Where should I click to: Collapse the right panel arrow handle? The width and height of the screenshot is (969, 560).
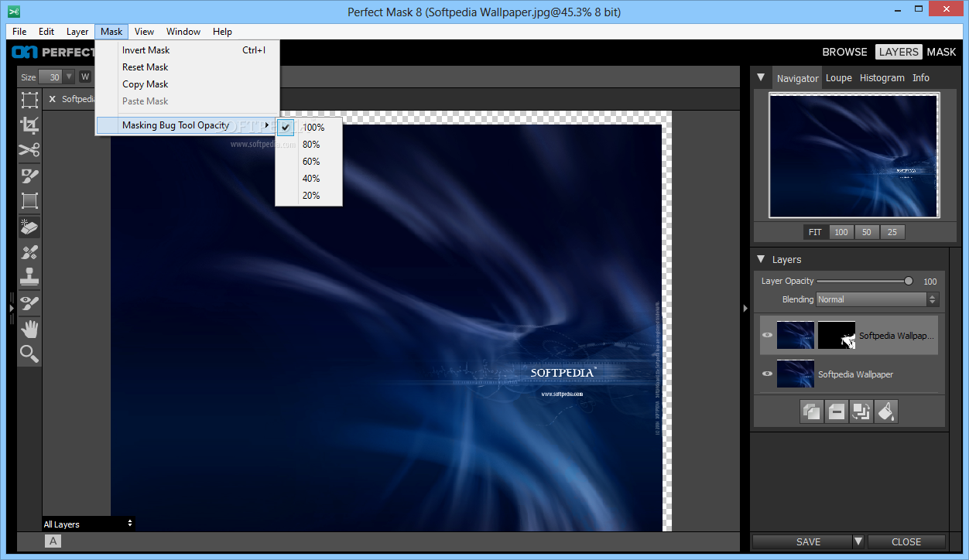click(x=745, y=308)
